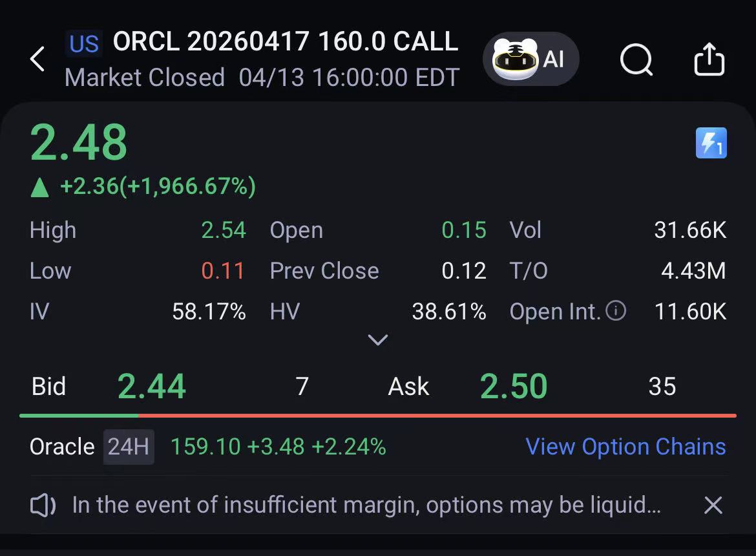Tap the share export icon

click(709, 59)
